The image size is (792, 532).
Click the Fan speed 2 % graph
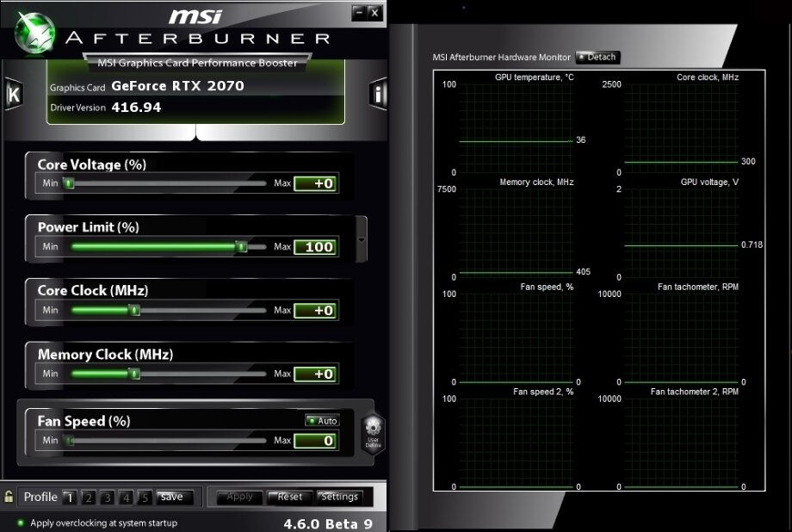click(516, 442)
